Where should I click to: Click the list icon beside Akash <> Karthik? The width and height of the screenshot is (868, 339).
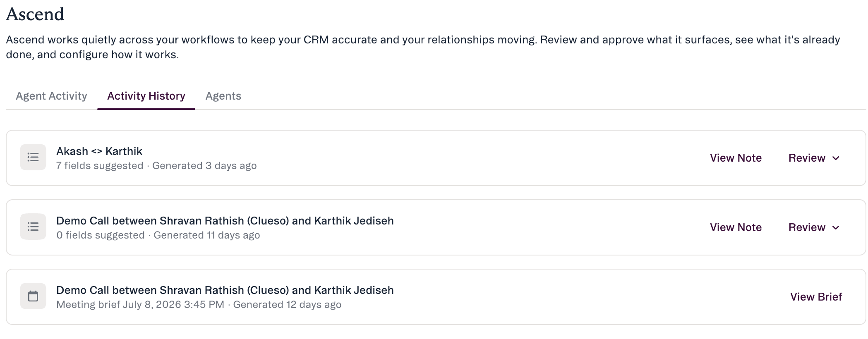[x=33, y=157]
